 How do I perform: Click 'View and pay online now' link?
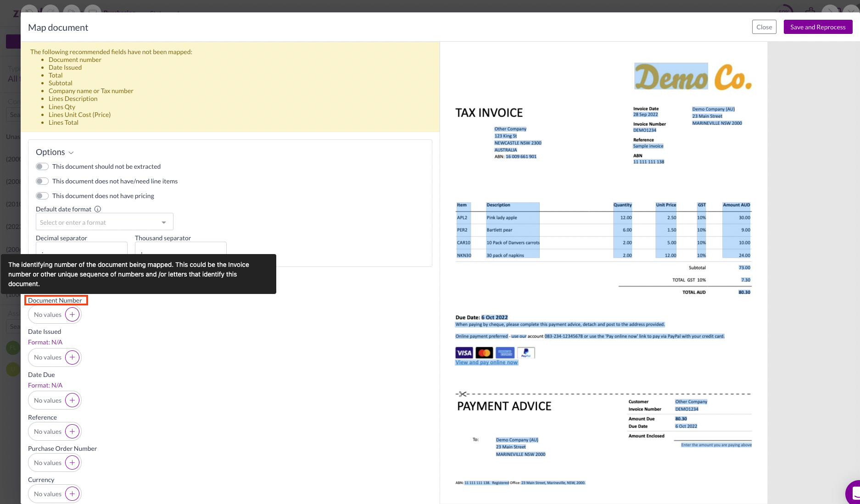coord(486,362)
